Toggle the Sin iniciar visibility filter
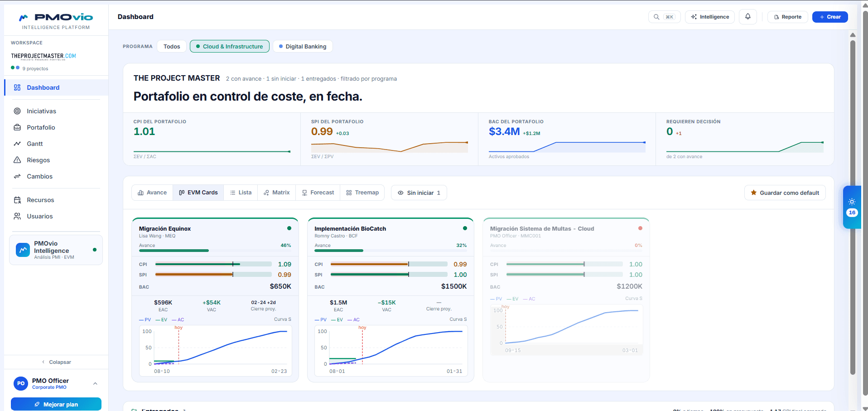The width and height of the screenshot is (868, 411). (x=419, y=193)
